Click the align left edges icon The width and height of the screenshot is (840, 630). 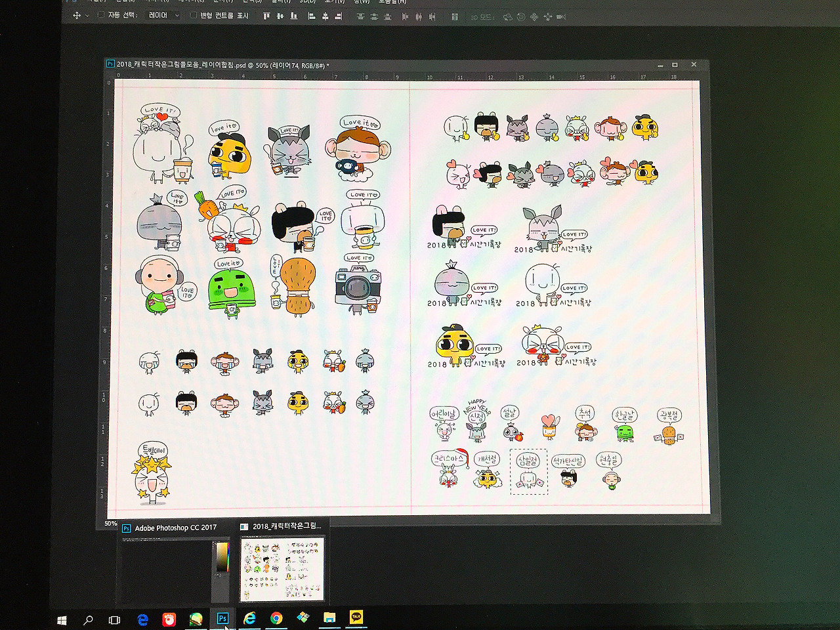click(x=312, y=17)
